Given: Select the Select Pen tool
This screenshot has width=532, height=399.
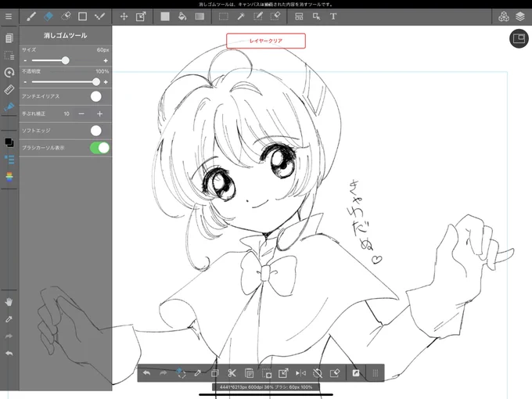Looking at the screenshot, I should click(x=258, y=16).
